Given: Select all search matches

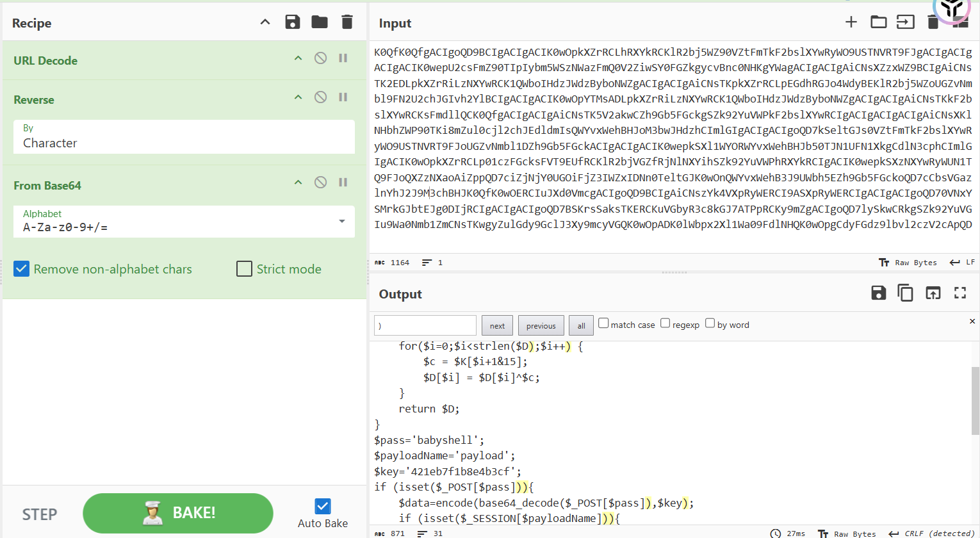Looking at the screenshot, I should click(x=582, y=325).
